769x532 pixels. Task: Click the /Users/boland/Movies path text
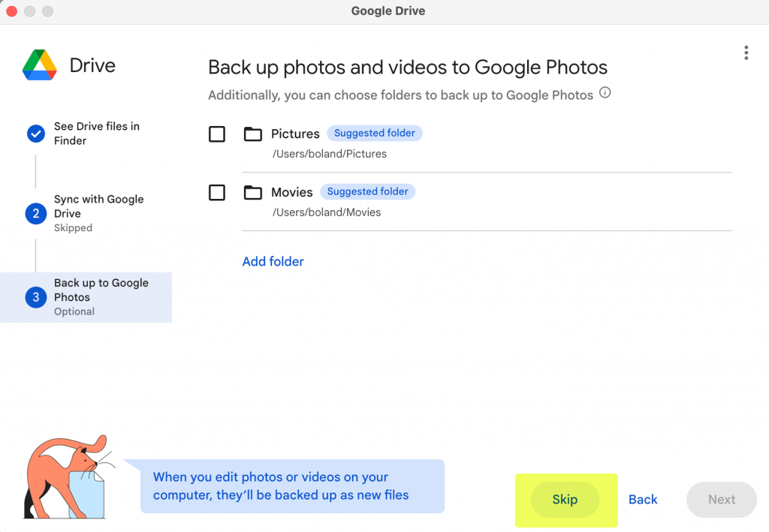(327, 212)
